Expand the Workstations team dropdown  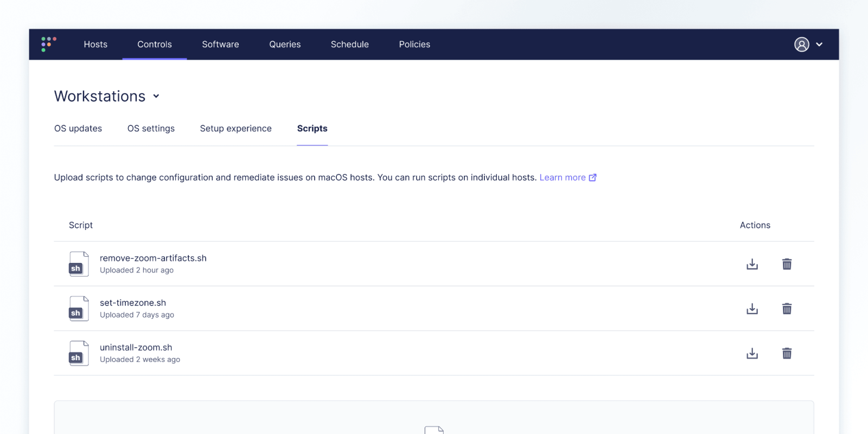156,96
